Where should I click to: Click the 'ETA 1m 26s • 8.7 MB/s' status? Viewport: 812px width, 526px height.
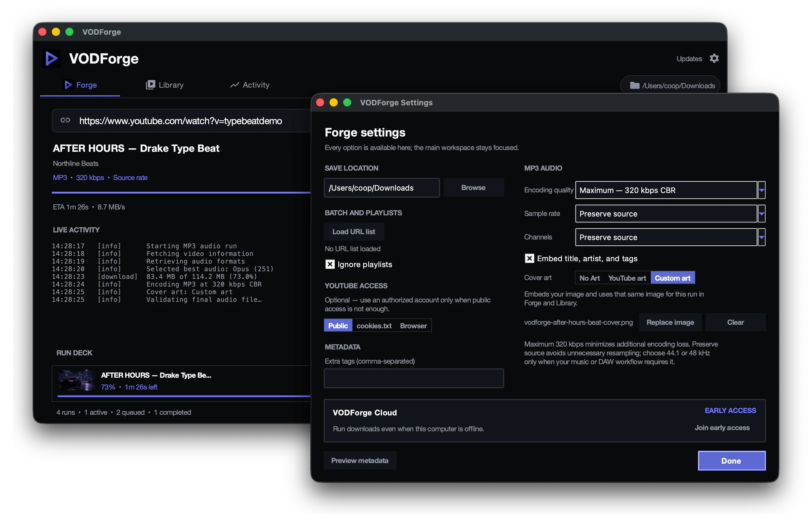(x=89, y=207)
